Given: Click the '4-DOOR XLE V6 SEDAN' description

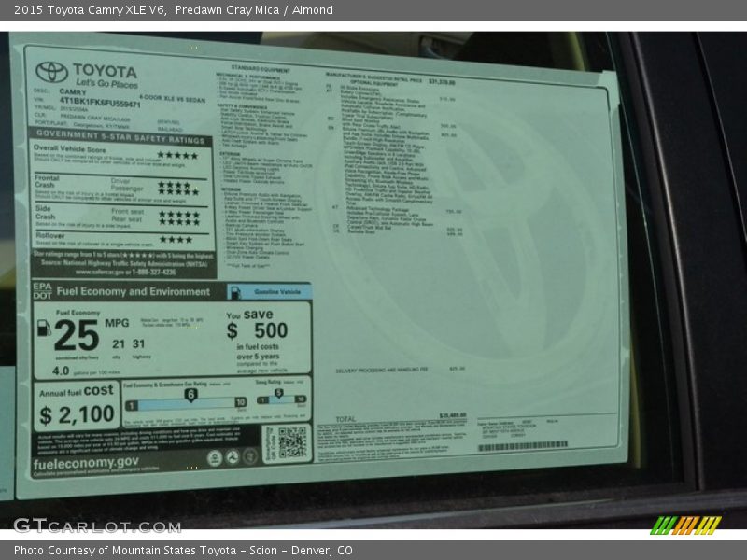Looking at the screenshot, I should click(173, 99).
